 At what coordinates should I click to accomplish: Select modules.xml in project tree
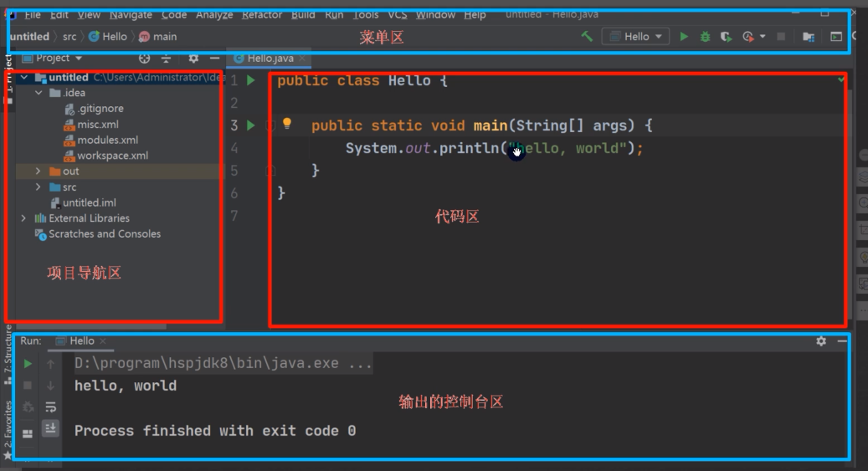click(x=101, y=140)
